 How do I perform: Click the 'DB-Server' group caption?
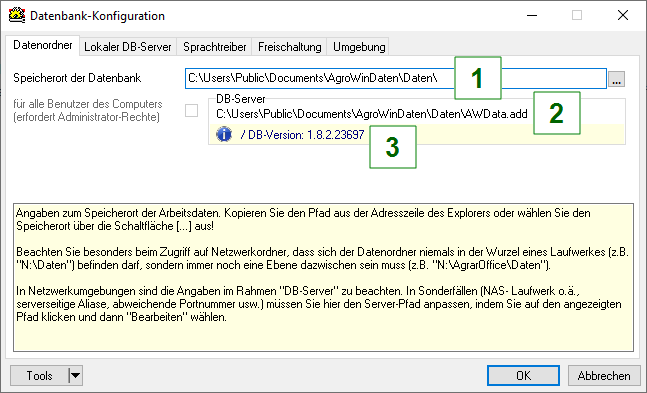pyautogui.click(x=241, y=99)
